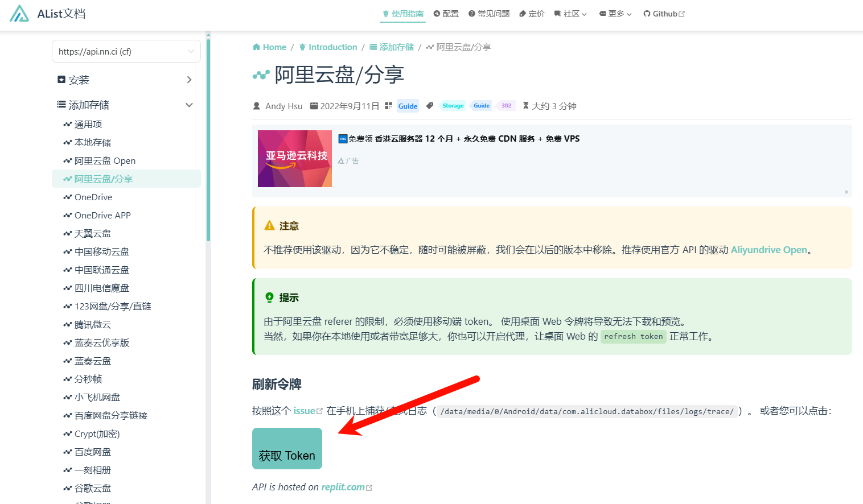The image size is (863, 504).
Task: Click the 提示 lightbulb icon
Action: [x=269, y=298]
